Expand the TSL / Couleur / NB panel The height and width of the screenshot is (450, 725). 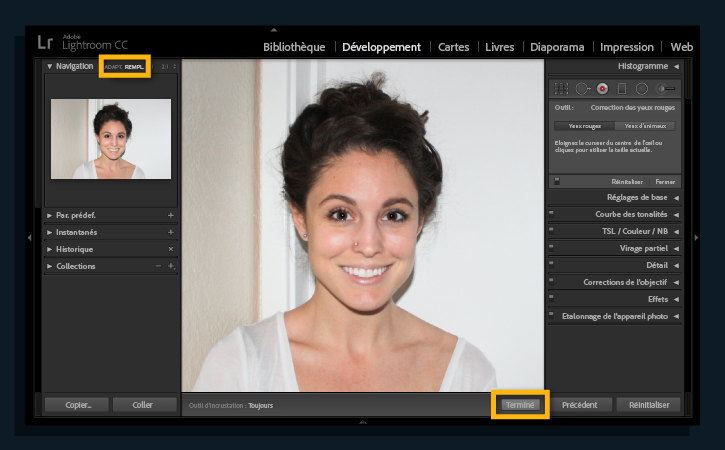click(676, 231)
